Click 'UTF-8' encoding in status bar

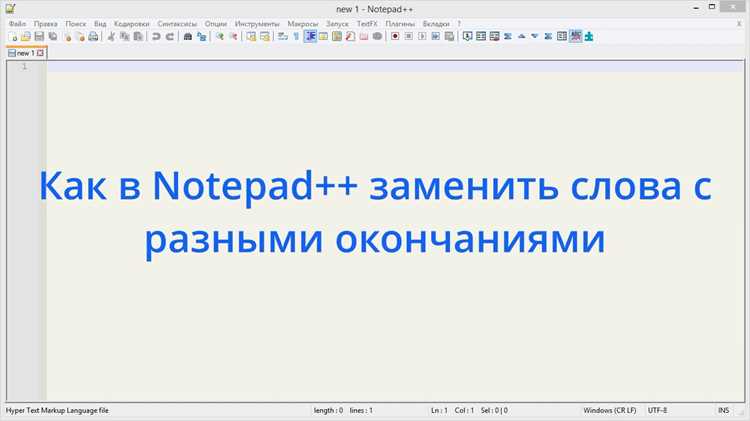click(x=657, y=410)
